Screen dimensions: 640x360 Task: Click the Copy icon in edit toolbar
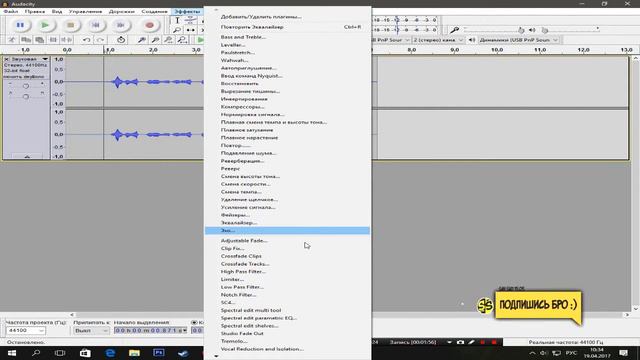click(26, 40)
